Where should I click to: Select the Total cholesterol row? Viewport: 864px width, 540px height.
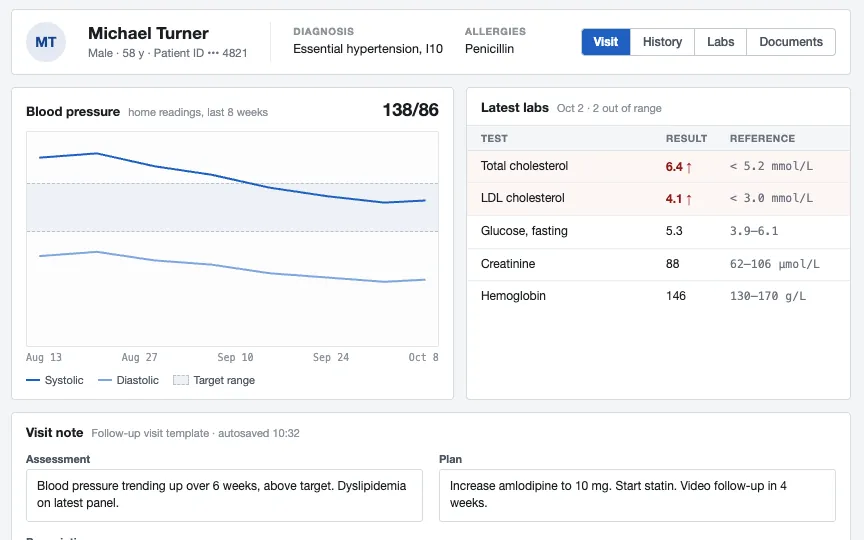tap(658, 166)
